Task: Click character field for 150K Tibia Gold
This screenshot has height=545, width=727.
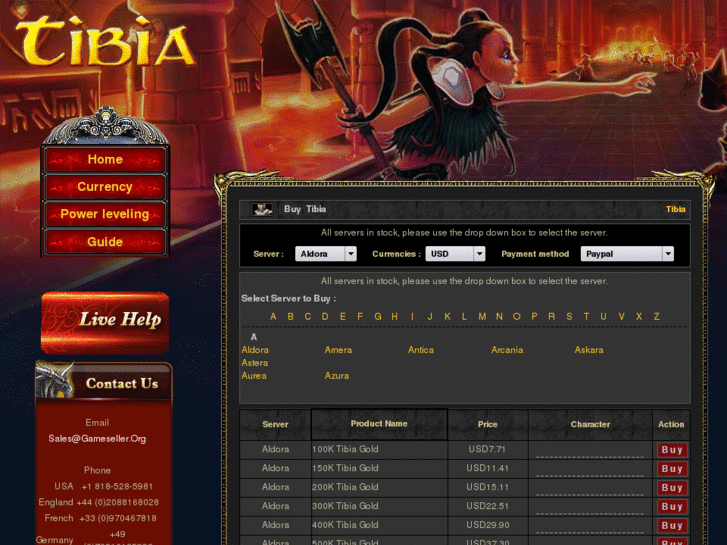Action: 590,470
